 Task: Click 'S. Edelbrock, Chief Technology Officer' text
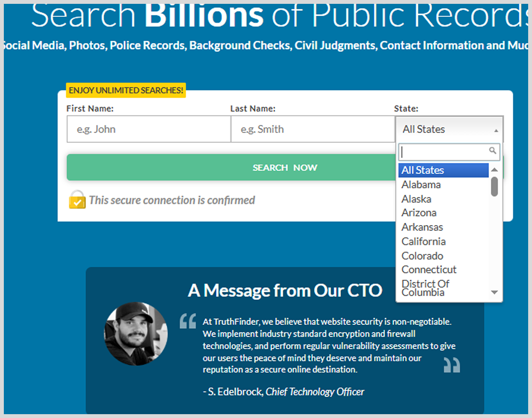283,392
